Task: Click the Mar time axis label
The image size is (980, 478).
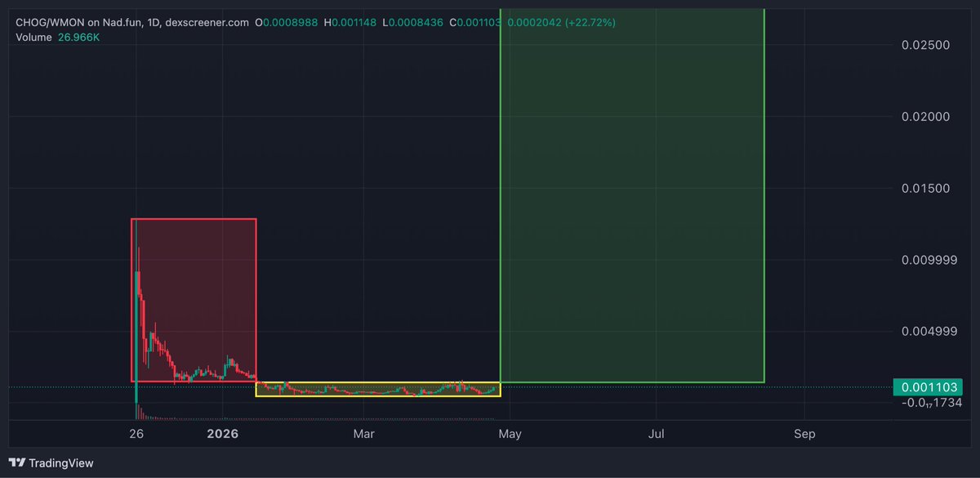Action: 364,434
